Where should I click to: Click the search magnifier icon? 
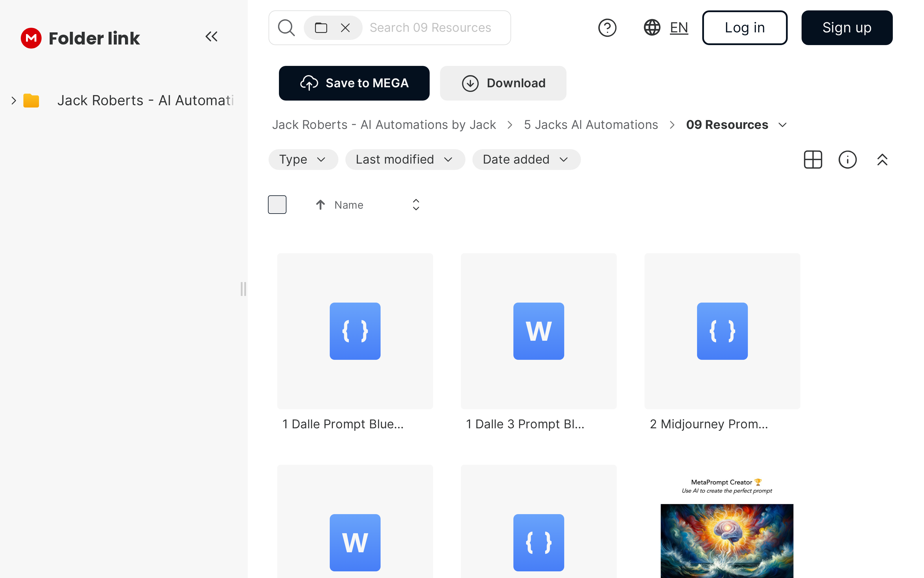coord(286,27)
